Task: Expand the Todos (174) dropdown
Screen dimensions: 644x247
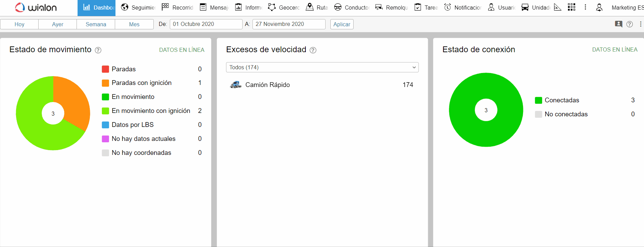Action: tap(323, 67)
